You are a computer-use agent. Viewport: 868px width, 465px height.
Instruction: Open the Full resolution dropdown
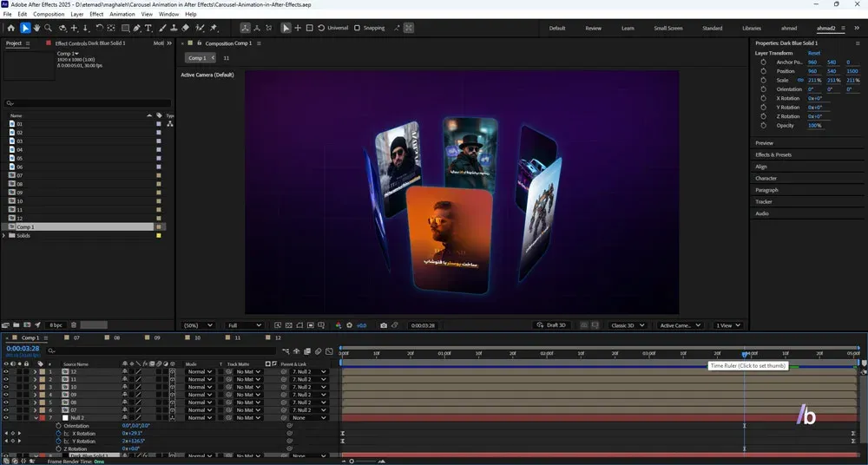click(x=244, y=325)
